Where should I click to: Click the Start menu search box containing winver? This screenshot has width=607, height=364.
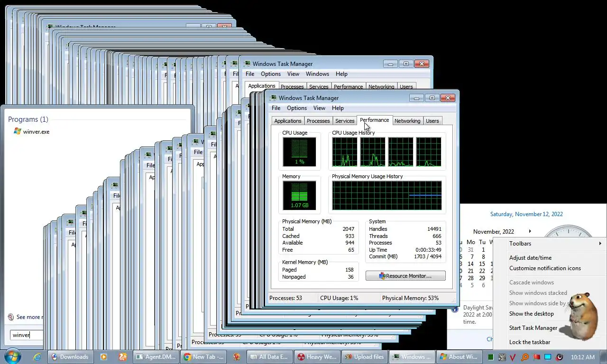tap(27, 335)
